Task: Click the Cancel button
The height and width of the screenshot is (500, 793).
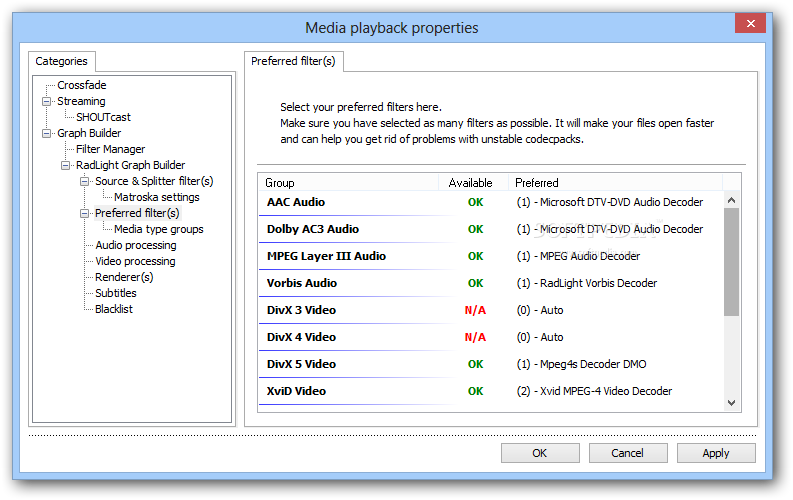Action: click(628, 453)
